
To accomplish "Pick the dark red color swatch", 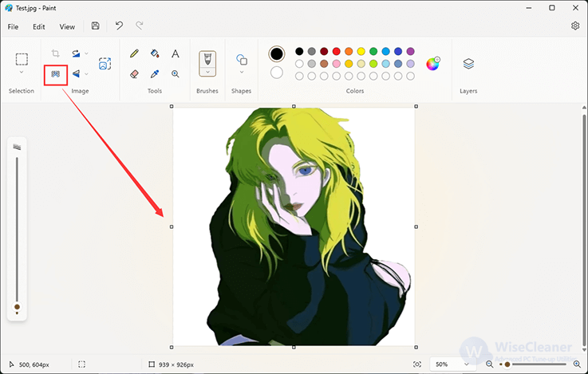I will pos(324,51).
